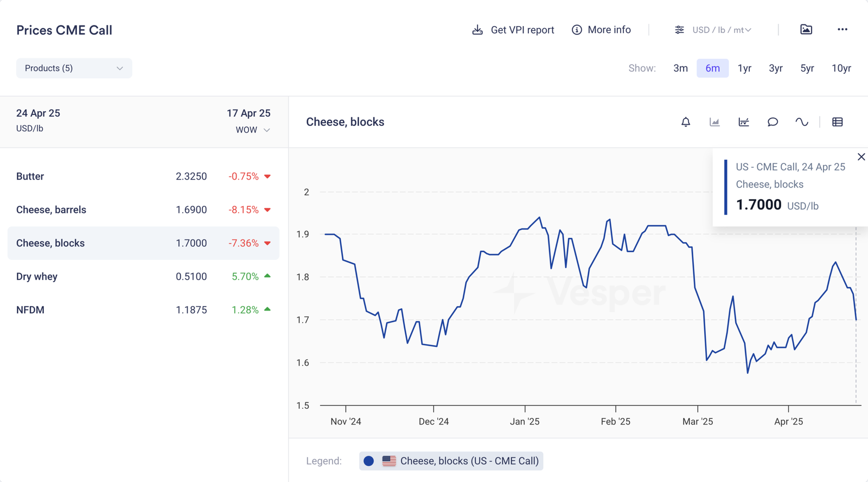The width and height of the screenshot is (868, 482).
Task: Open the WOW comparison dropdown
Action: [x=253, y=130]
